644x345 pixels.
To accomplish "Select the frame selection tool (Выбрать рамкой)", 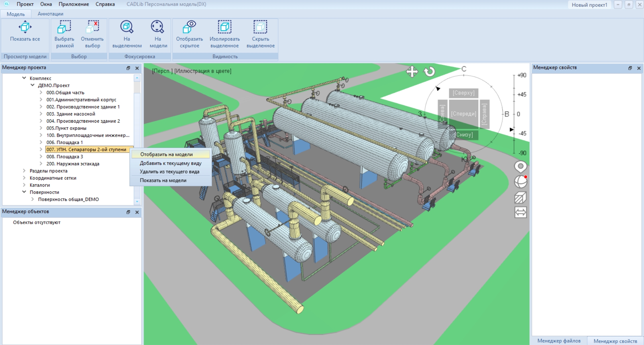I will point(64,27).
